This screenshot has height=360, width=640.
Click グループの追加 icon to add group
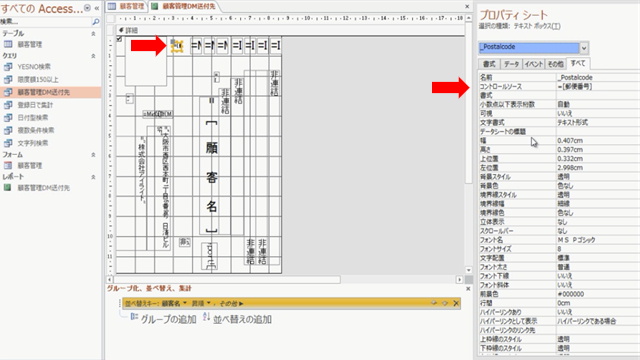[134, 317]
